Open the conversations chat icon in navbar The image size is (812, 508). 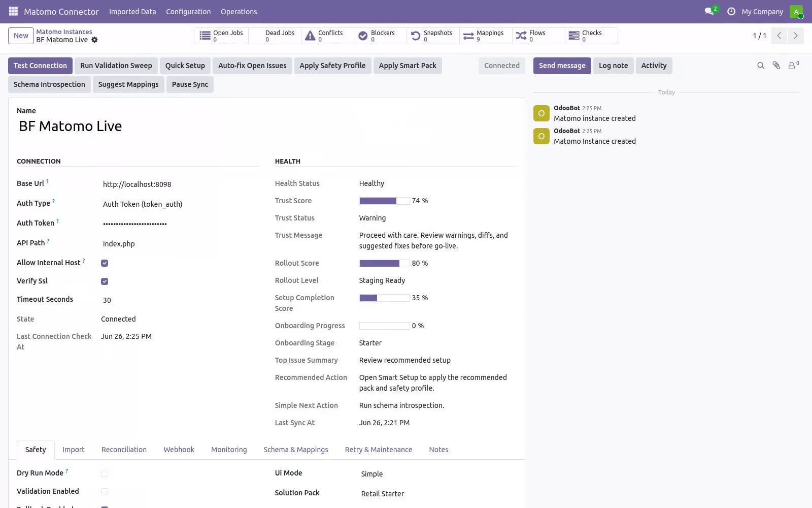pos(709,11)
